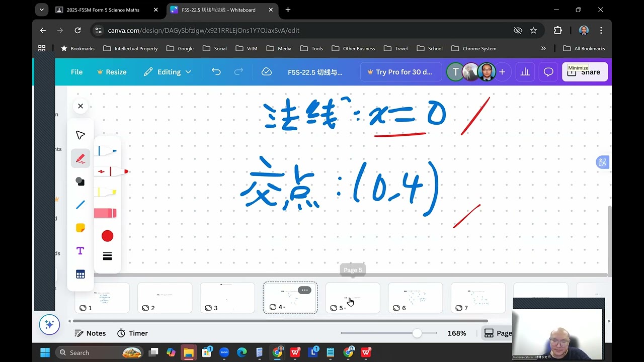Click the T collaborator avatar
644x362 pixels.
tap(455, 72)
